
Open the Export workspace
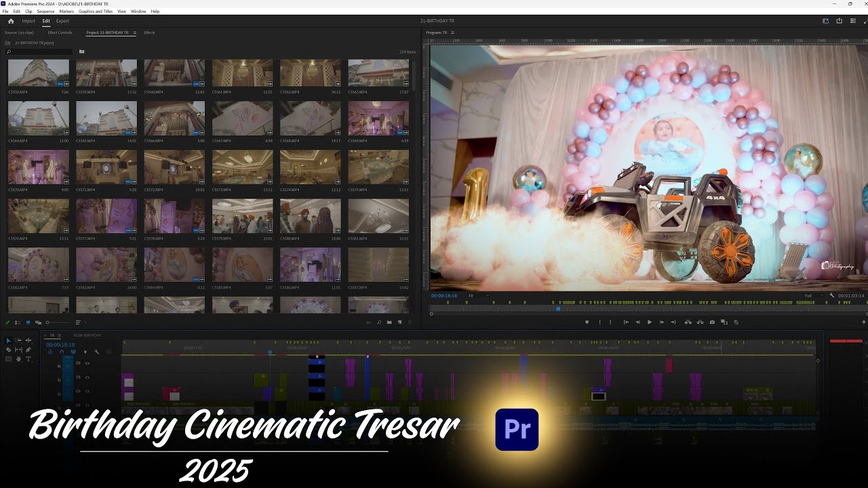click(62, 21)
